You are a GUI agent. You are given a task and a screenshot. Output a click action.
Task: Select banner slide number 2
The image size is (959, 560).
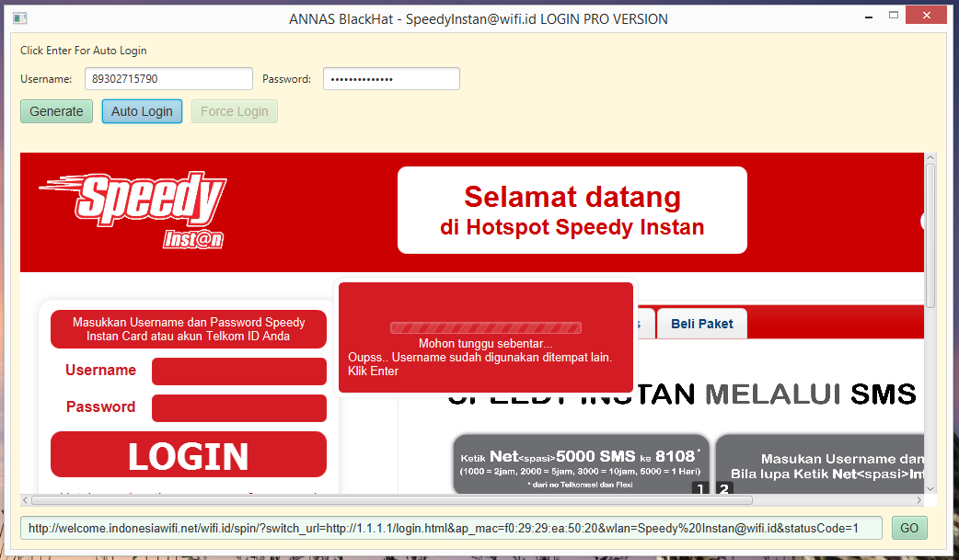tap(724, 488)
